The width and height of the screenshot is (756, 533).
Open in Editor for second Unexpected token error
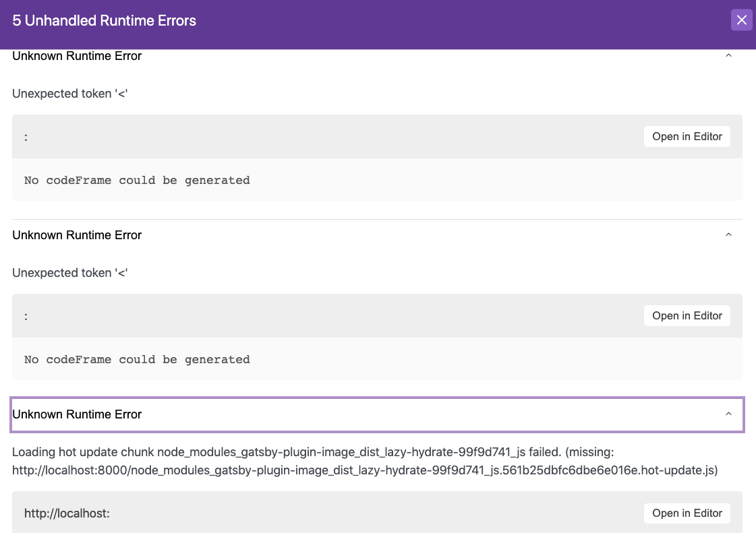(687, 315)
